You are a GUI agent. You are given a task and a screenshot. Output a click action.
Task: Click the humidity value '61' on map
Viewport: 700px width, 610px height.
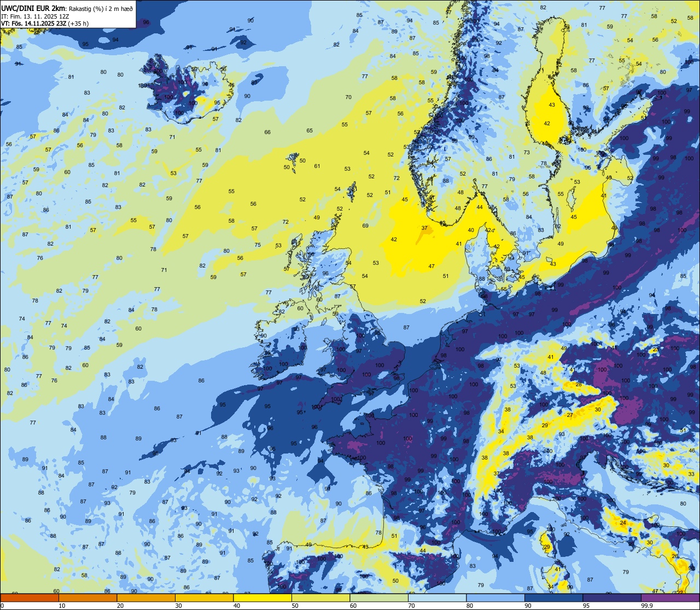pyautogui.click(x=317, y=166)
